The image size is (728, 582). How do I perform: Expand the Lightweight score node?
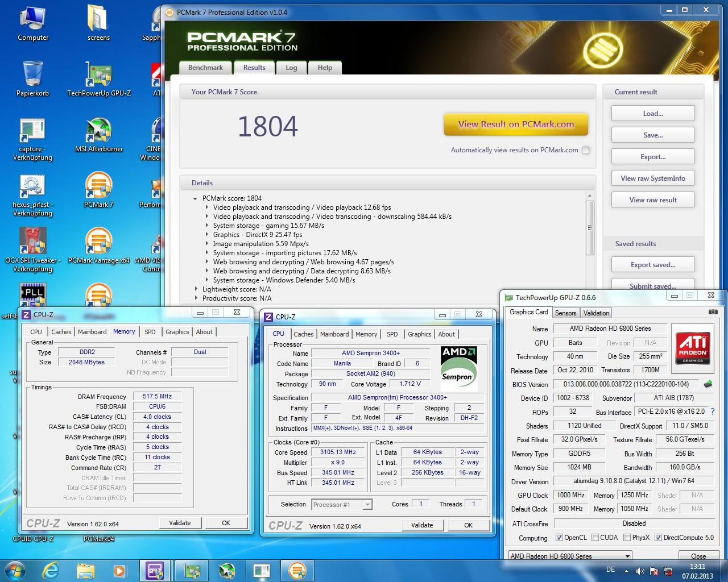pyautogui.click(x=196, y=289)
